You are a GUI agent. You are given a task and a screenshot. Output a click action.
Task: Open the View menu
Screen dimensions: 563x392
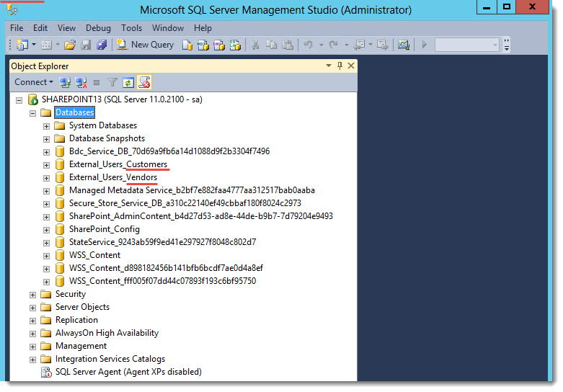(67, 28)
